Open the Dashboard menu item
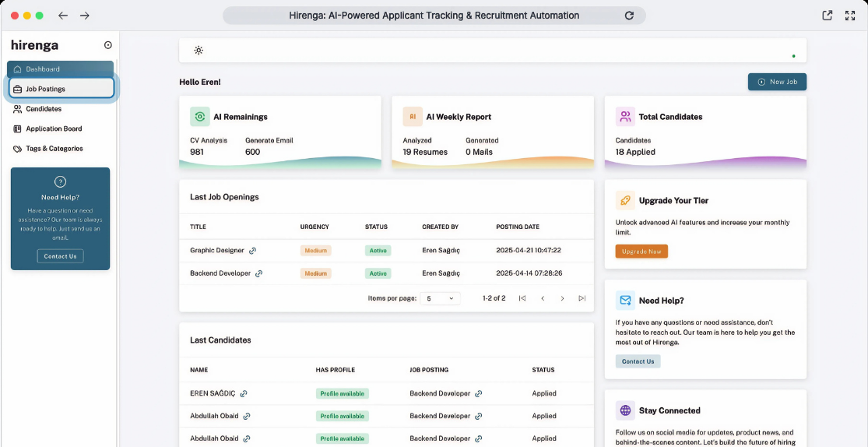This screenshot has width=868, height=447. [61, 69]
